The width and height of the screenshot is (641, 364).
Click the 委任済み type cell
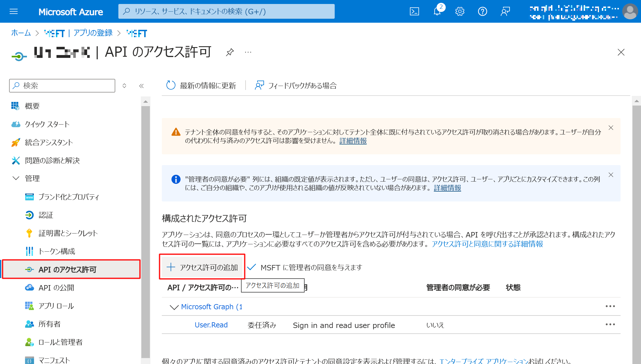click(x=262, y=325)
